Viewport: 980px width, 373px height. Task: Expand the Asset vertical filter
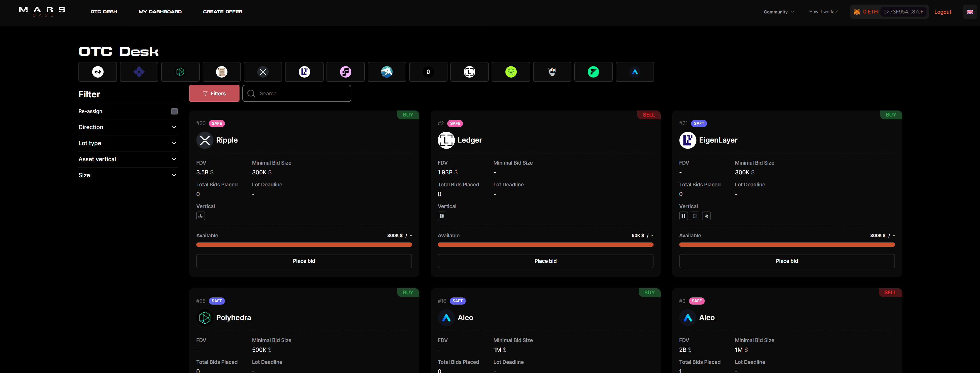pyautogui.click(x=128, y=159)
